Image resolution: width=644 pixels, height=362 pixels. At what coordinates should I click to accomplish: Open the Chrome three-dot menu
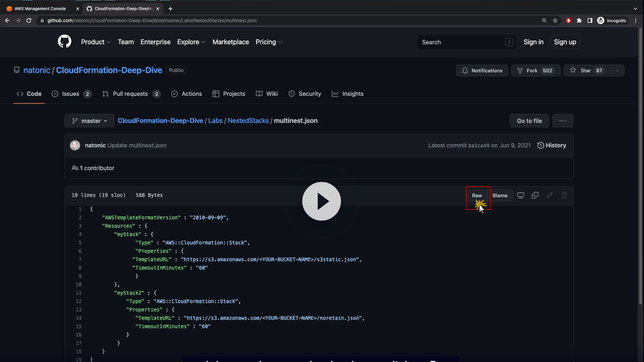point(636,20)
